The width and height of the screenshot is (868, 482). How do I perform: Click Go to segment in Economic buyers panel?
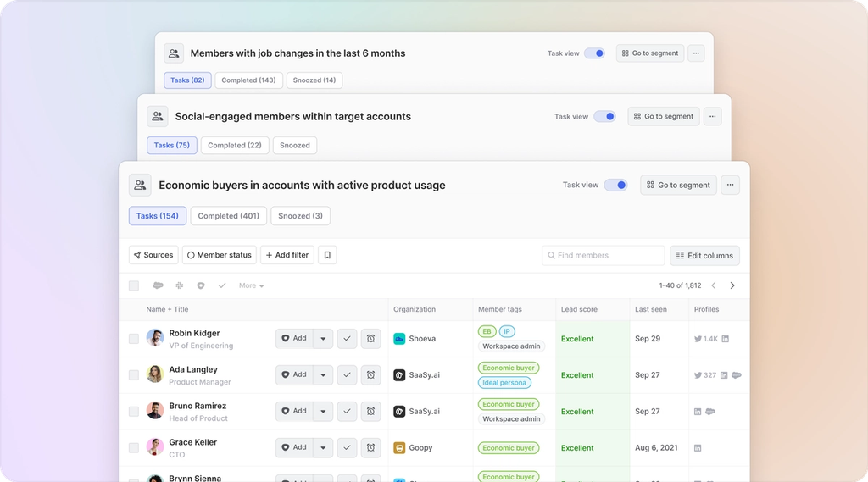point(678,185)
